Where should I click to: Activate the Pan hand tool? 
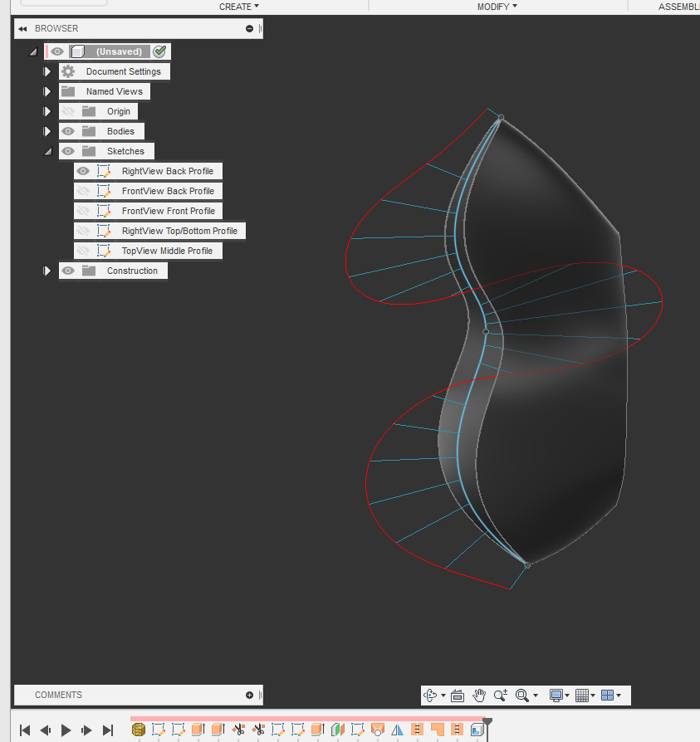point(479,696)
